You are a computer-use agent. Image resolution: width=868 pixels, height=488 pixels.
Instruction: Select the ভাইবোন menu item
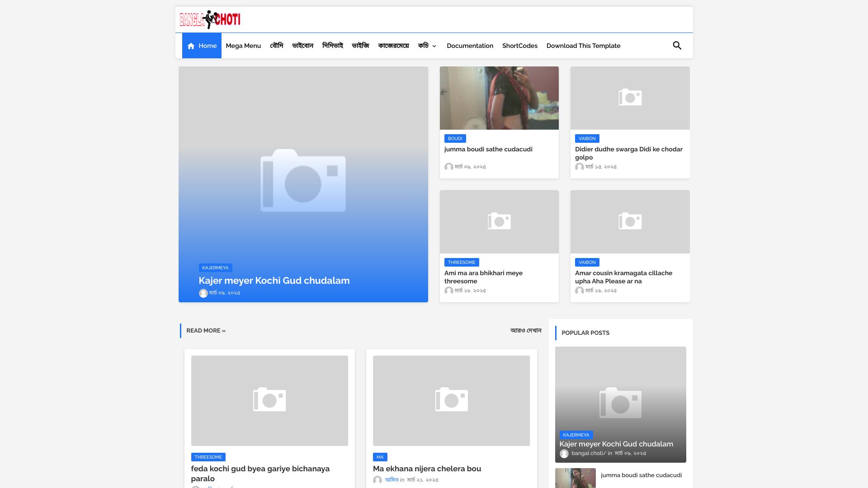(x=302, y=46)
